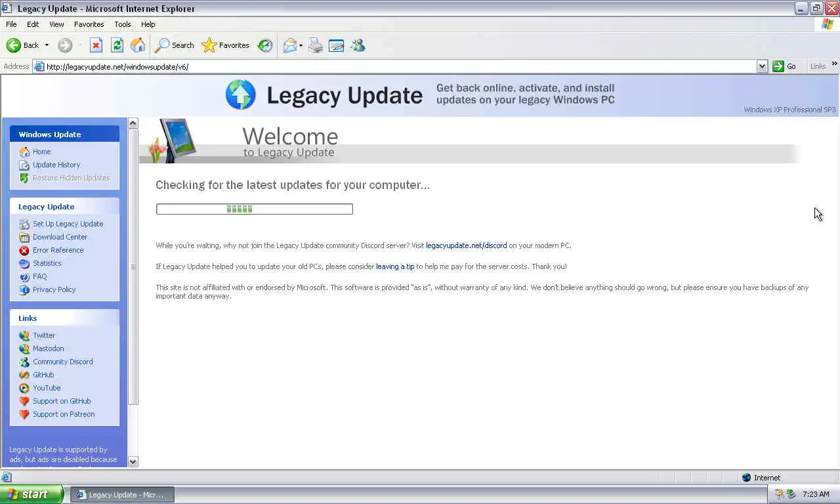Click the system tray clock 7:23 AM
The width and height of the screenshot is (840, 504).
tap(816, 495)
